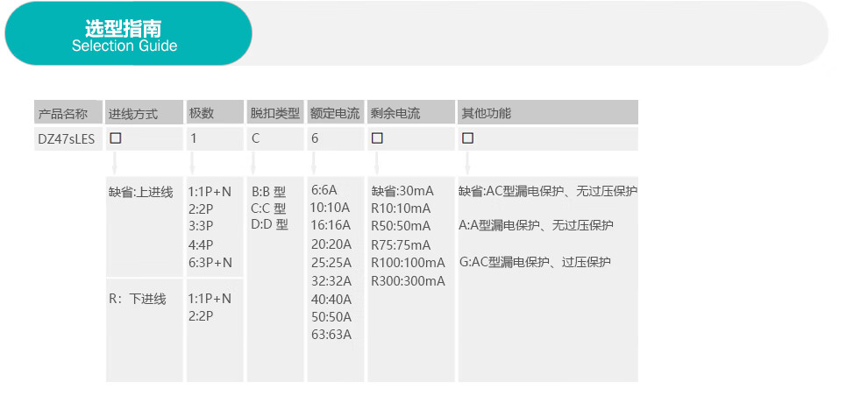Check the empty box under 进线方式
This screenshot has width=868, height=417.
(115, 138)
